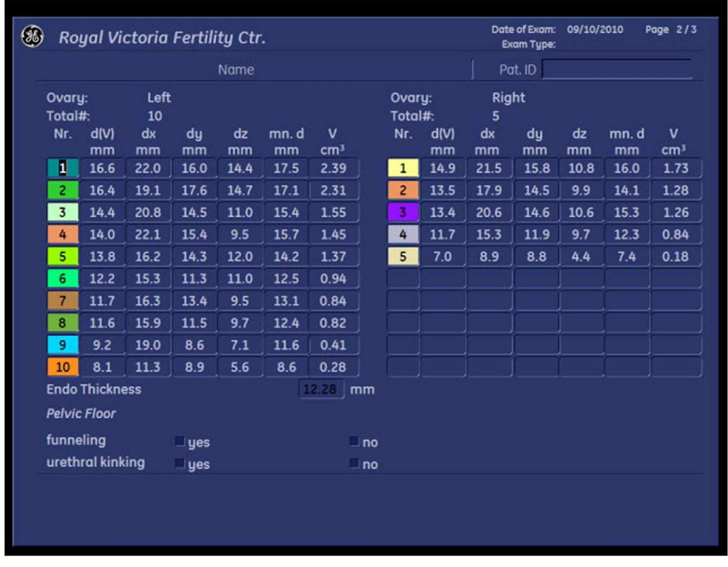Screen dimensions: 728x567
Task: Click left ovary dz value 5.6
Action: coord(240,367)
